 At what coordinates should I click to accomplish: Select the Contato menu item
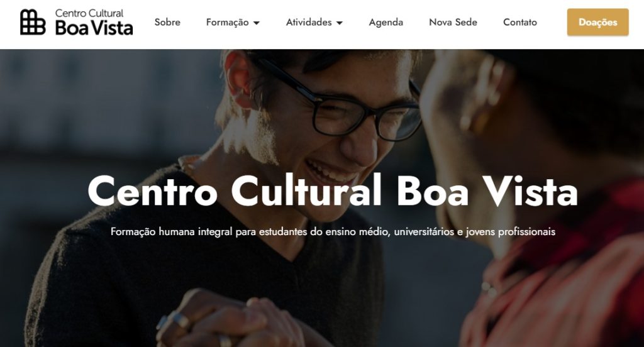pyautogui.click(x=520, y=22)
